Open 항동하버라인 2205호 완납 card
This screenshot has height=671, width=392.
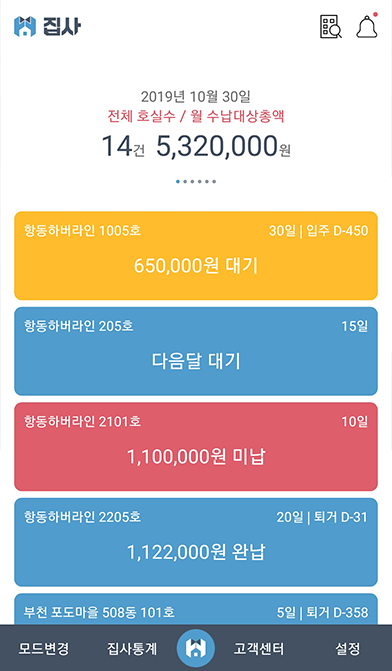point(196,542)
